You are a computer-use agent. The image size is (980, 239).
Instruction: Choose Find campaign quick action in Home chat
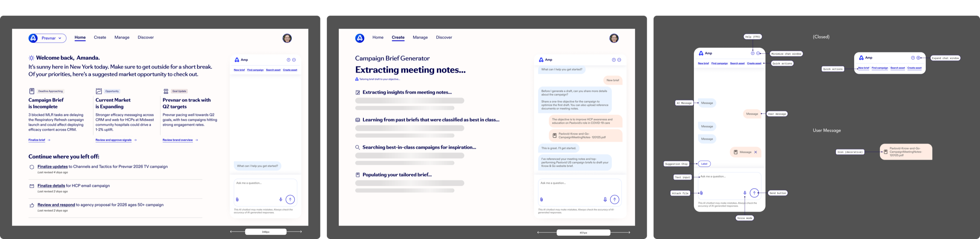click(x=255, y=70)
